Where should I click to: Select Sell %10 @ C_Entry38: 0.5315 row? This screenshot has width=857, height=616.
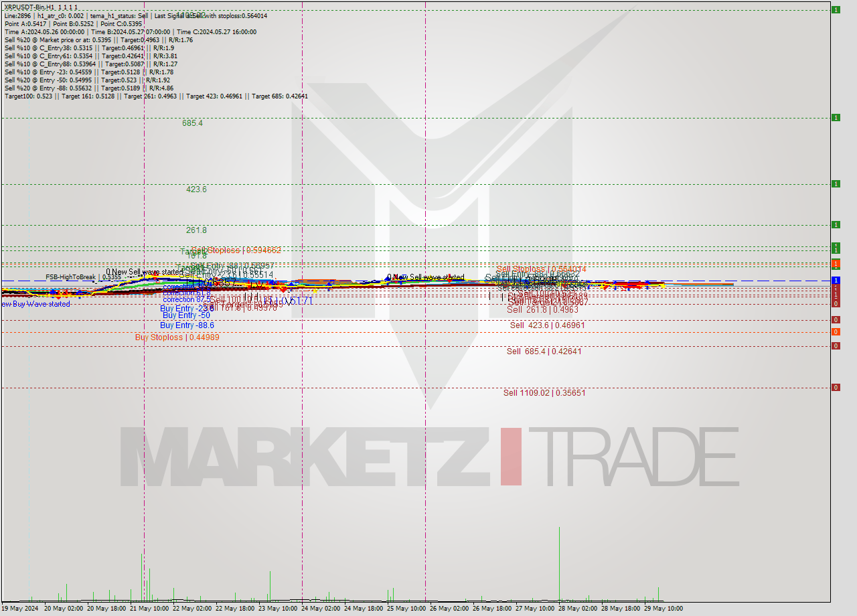click(89, 48)
